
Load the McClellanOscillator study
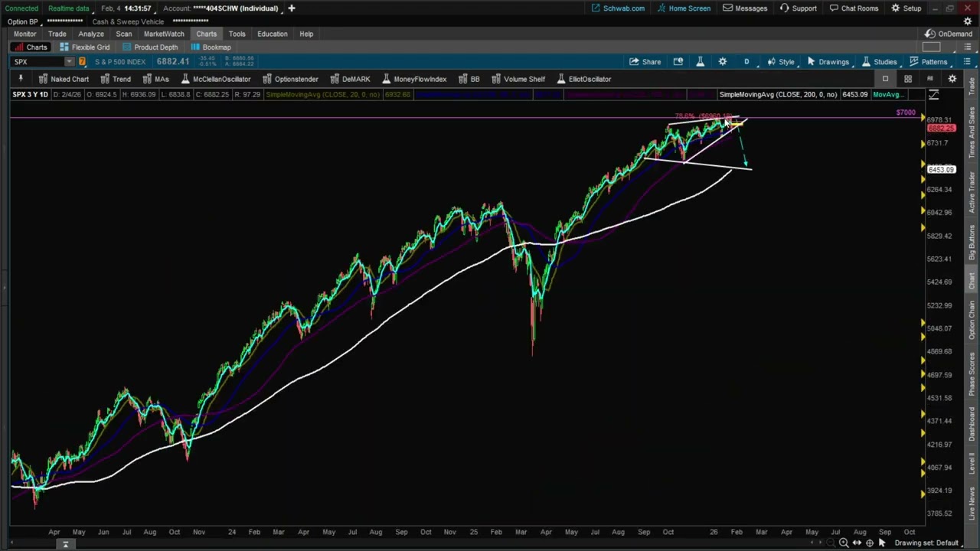(215, 79)
